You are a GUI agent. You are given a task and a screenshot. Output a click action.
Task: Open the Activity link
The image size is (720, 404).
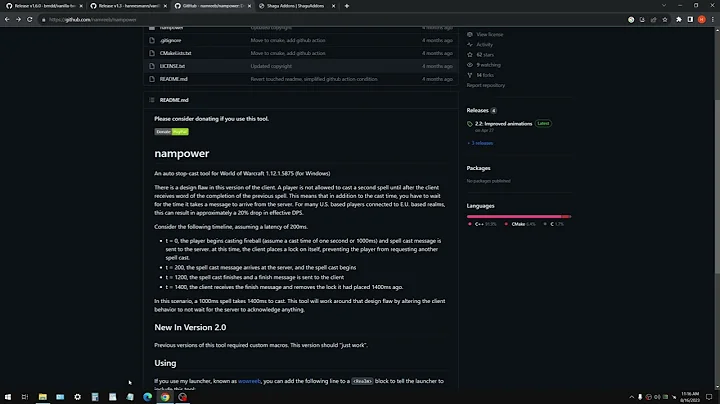[484, 45]
